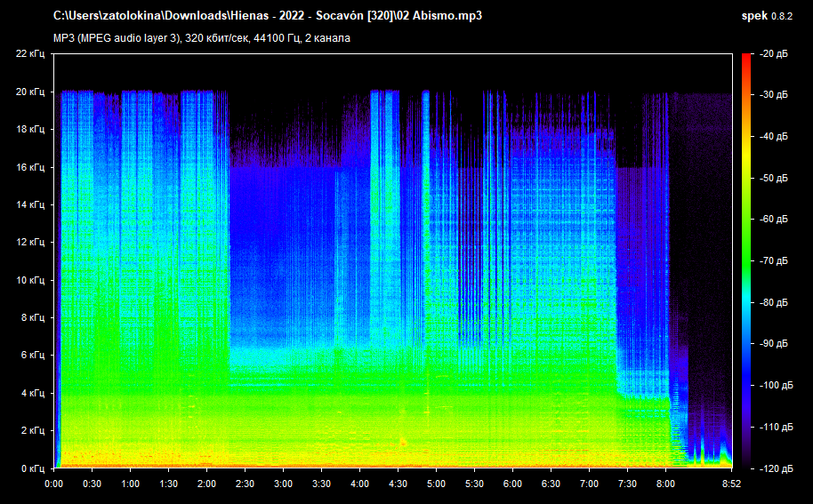
Task: Click the 20 кГц frequency label
Action: tap(30, 92)
